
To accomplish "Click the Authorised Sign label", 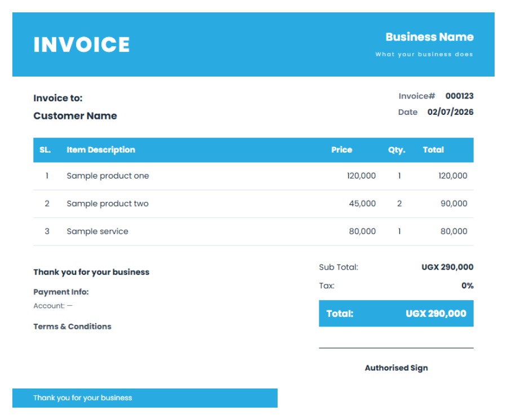I will coord(397,368).
